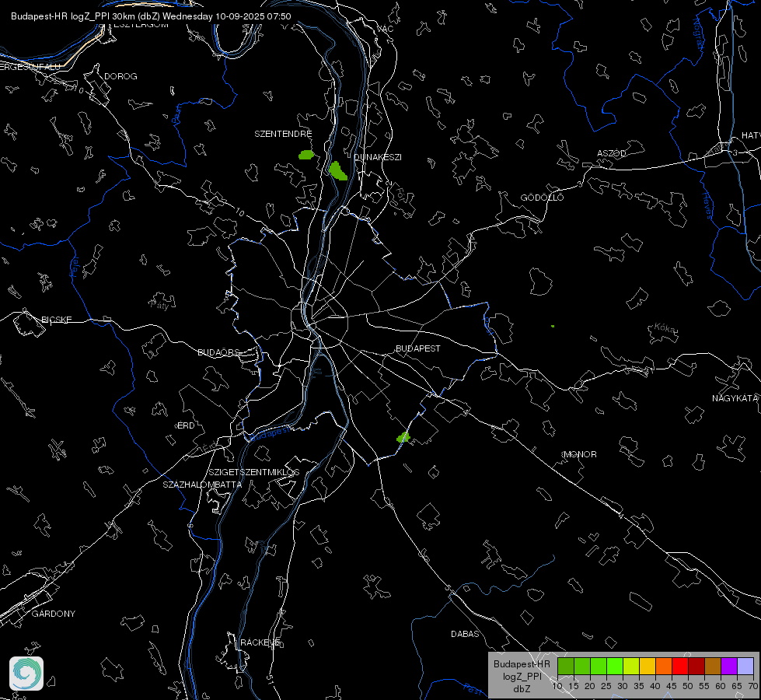The image size is (761, 700).
Task: Click the ÉRD town label
Action: (x=186, y=425)
